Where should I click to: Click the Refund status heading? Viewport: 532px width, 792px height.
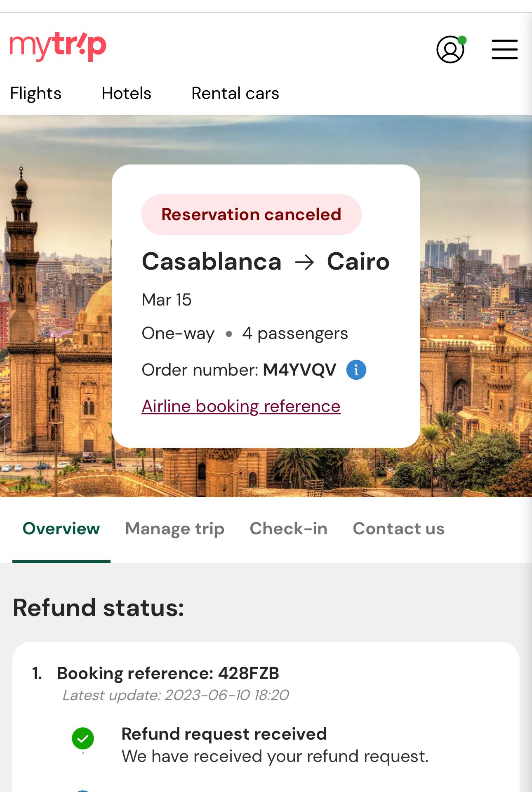(99, 608)
